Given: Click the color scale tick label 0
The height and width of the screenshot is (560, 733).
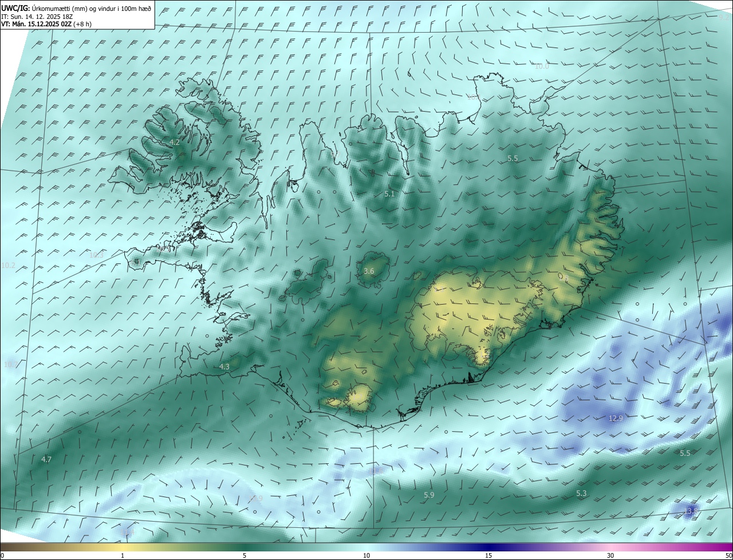Looking at the screenshot, I should click(x=2, y=556).
